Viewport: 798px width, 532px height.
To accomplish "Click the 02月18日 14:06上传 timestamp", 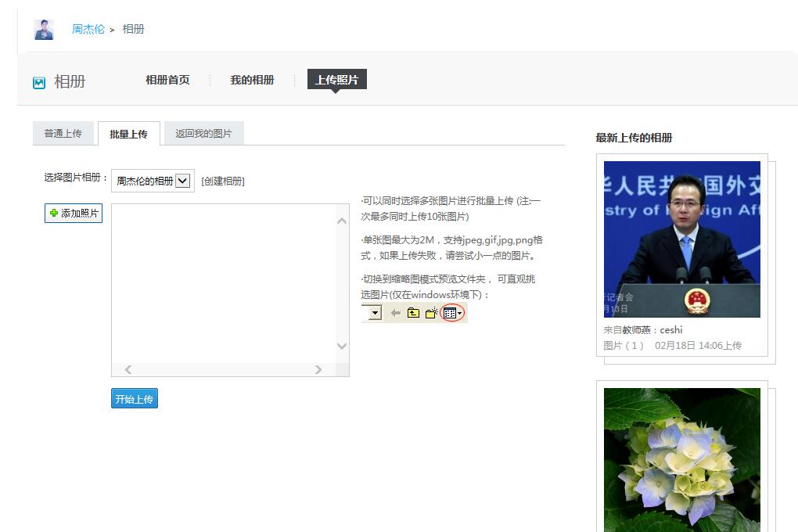I will click(698, 346).
